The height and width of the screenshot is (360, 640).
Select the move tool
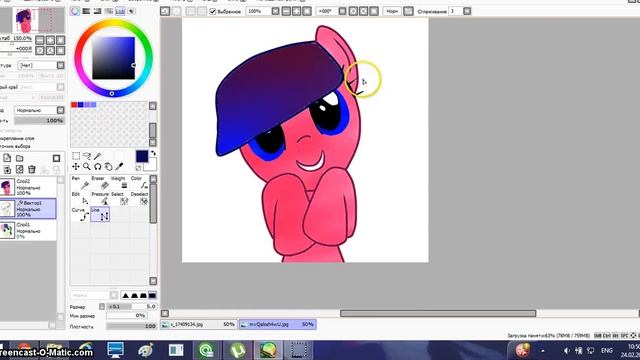click(x=76, y=167)
